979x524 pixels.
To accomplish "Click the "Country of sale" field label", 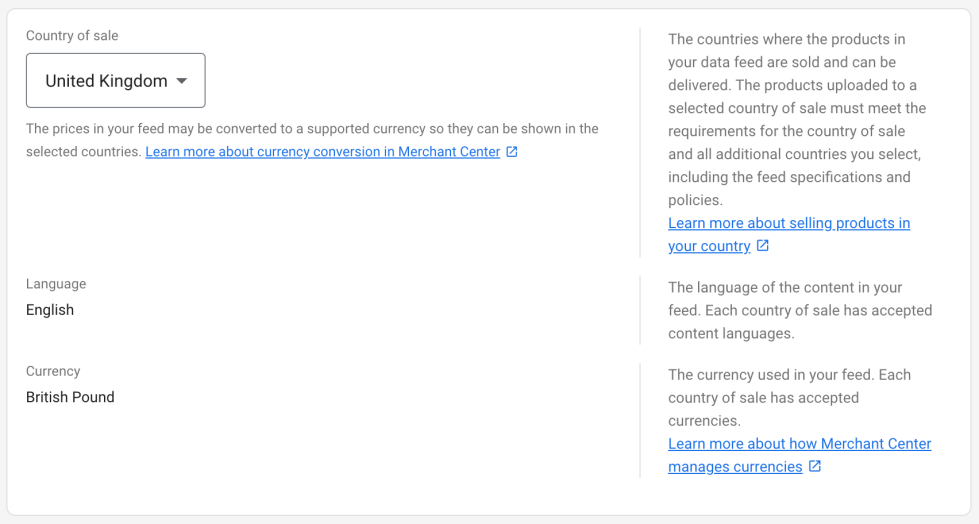I will tap(72, 36).
